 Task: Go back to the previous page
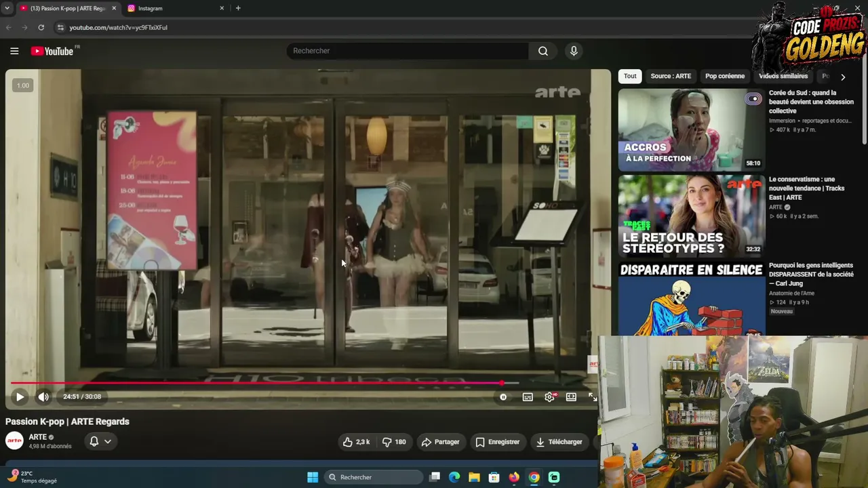(x=8, y=27)
